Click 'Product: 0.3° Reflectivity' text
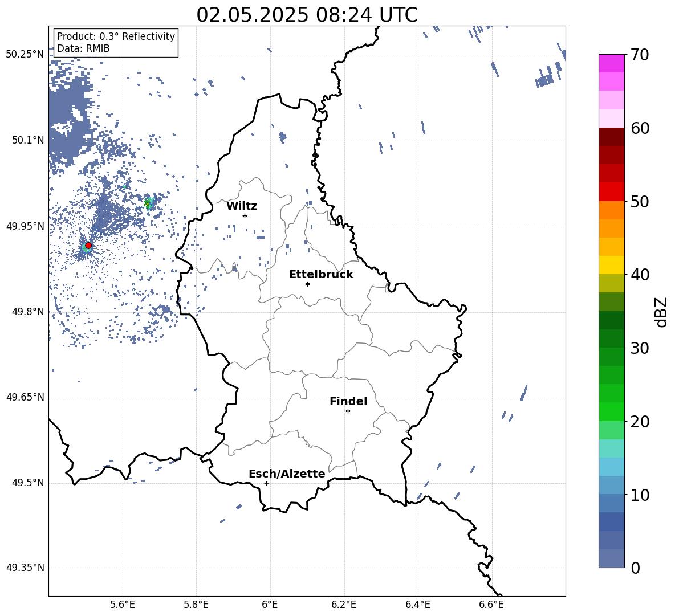The height and width of the screenshot is (616, 675). click(x=116, y=36)
